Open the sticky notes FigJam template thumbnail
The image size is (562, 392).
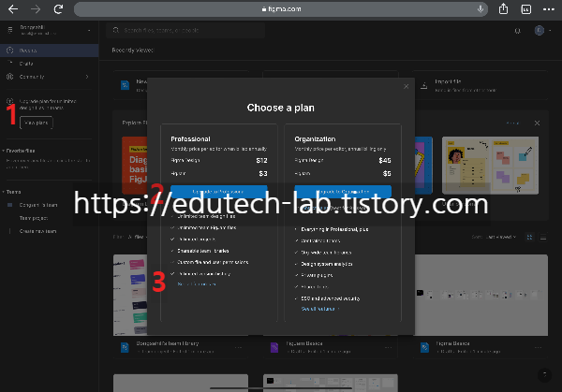click(x=490, y=166)
